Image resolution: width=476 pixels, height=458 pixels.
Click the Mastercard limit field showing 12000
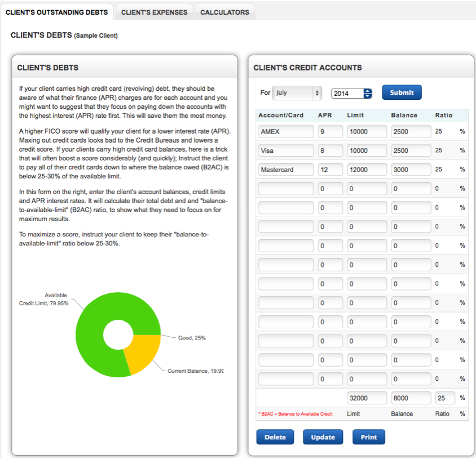[367, 170]
